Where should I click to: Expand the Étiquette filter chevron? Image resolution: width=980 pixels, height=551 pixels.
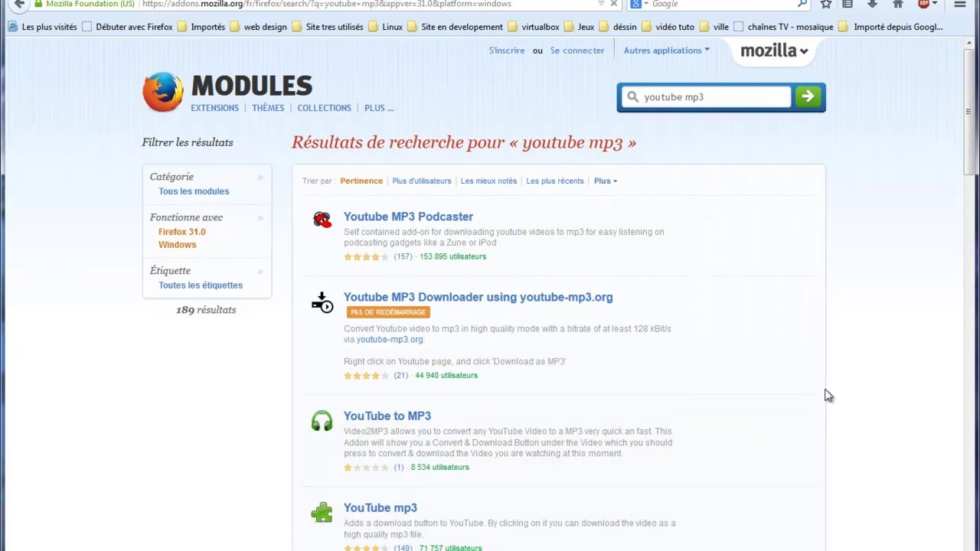[x=260, y=271]
